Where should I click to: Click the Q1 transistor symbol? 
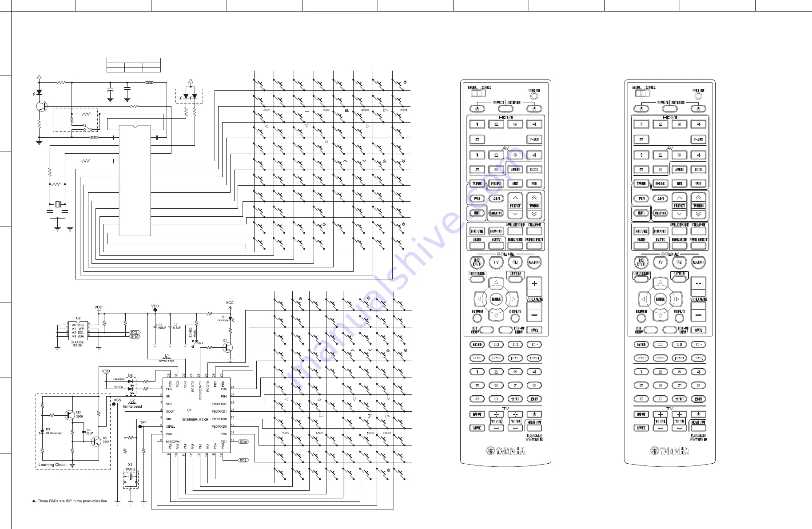pos(228,347)
